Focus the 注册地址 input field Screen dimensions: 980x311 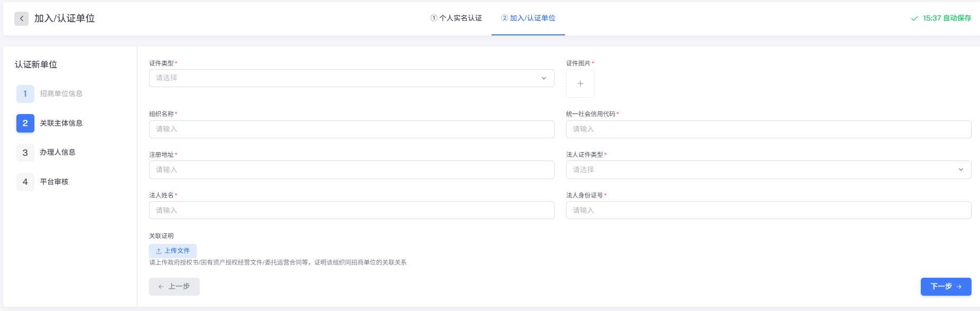point(352,169)
